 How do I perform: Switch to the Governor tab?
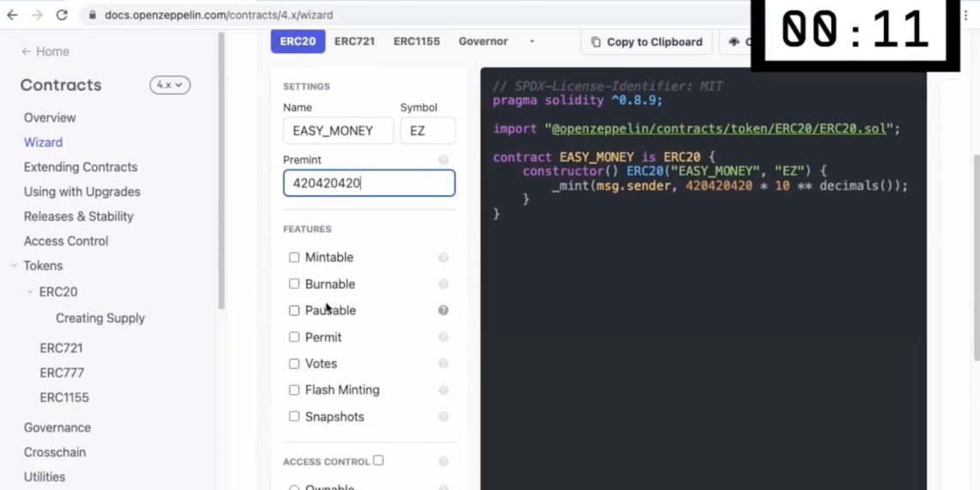click(x=483, y=41)
